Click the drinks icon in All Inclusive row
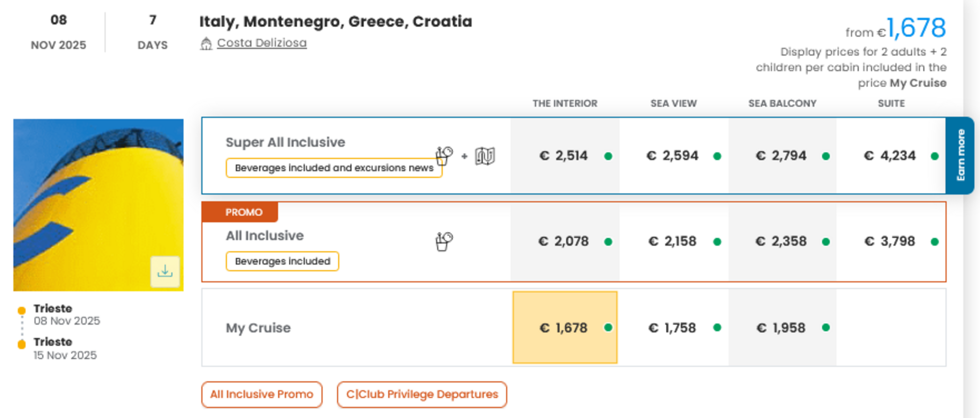Viewport: 980px width, 418px height. tap(444, 241)
